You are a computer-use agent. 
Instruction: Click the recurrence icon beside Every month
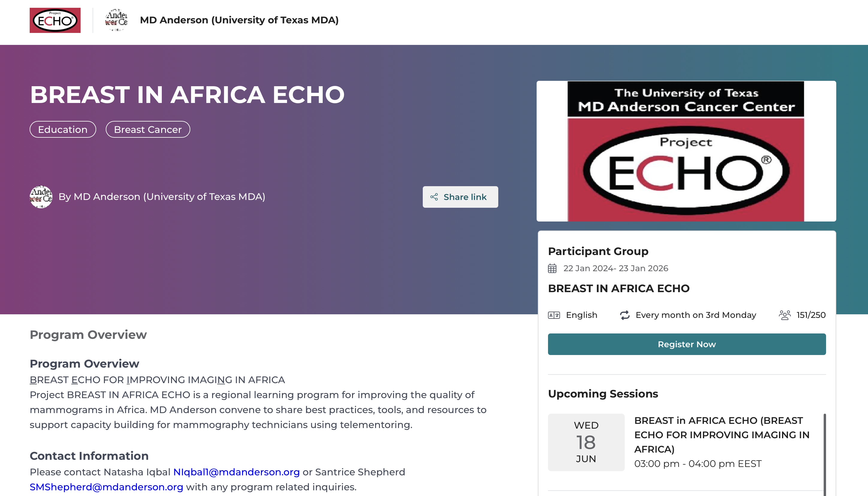point(625,315)
